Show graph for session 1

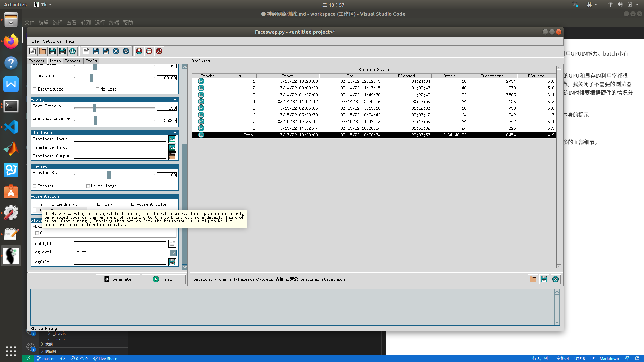201,81
